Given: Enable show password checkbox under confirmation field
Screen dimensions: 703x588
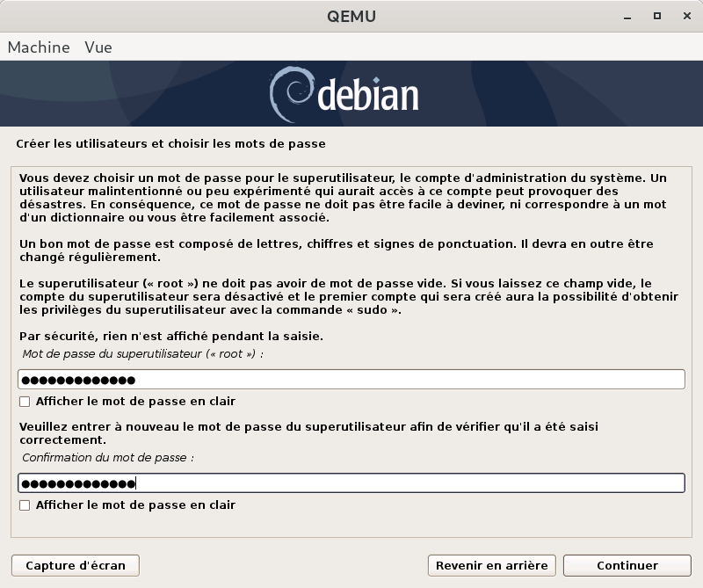Looking at the screenshot, I should 25,505.
